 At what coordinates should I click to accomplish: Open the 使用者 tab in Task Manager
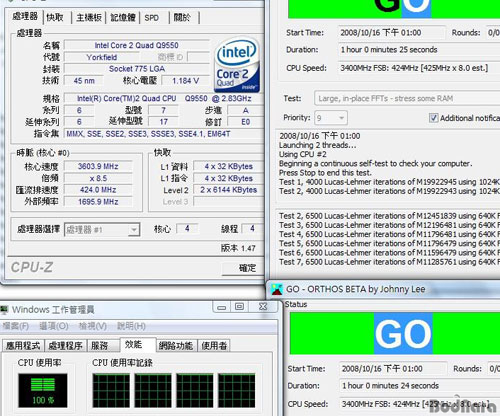pos(214,346)
